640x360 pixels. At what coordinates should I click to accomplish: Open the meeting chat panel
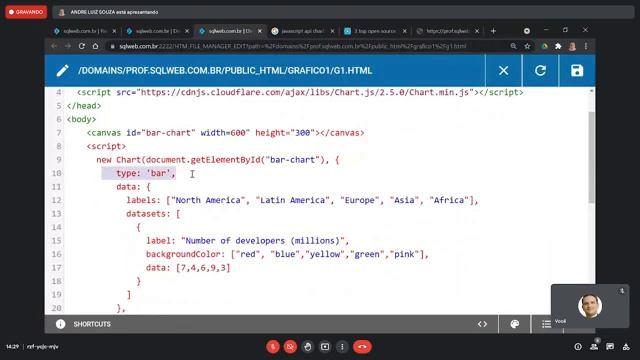tap(610, 347)
